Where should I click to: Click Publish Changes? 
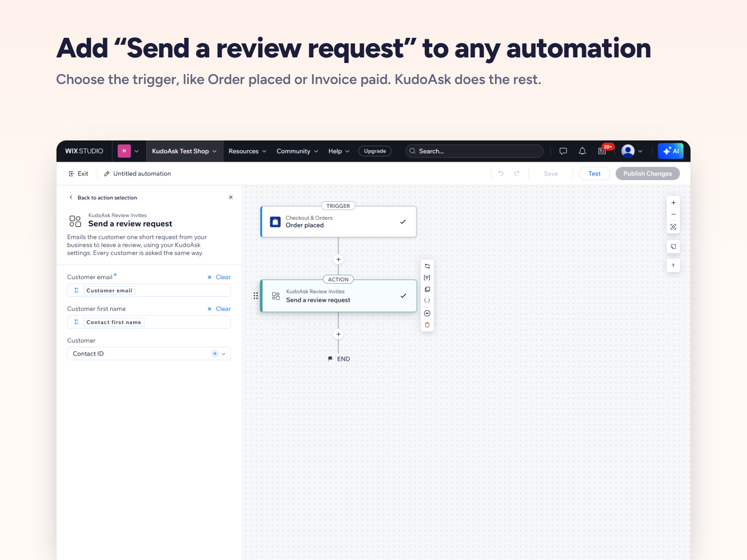pos(648,174)
